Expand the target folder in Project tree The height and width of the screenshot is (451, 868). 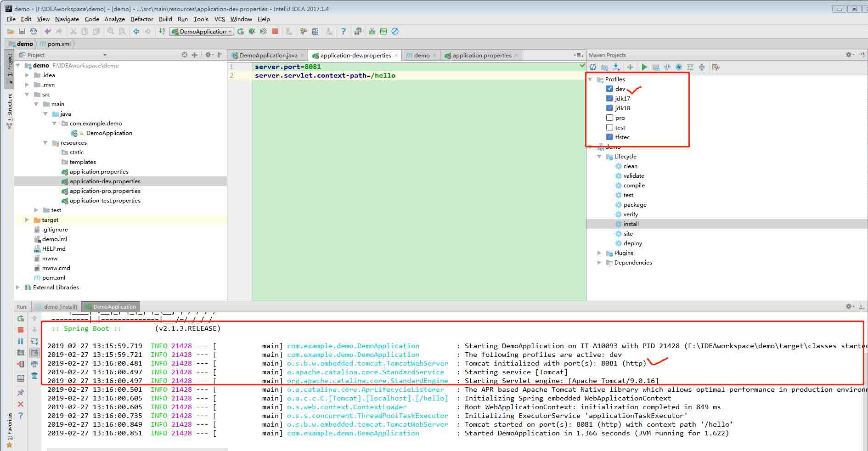27,220
